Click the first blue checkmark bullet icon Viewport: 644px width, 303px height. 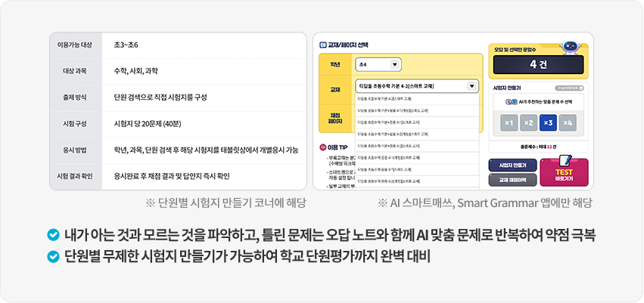[x=52, y=234]
